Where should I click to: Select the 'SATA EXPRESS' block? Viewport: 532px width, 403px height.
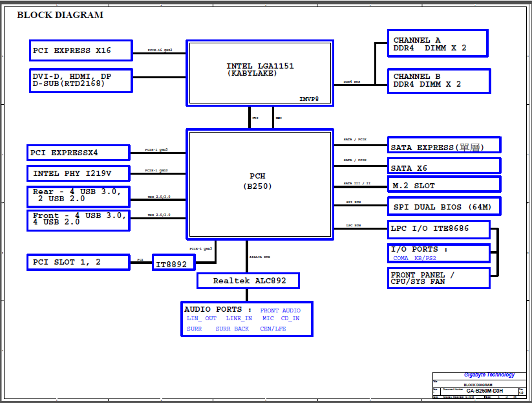coord(444,145)
